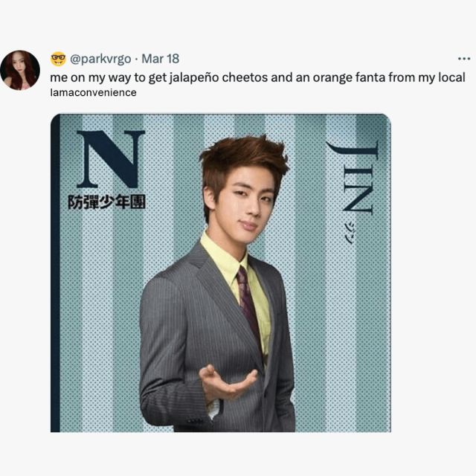Click the dark navy stripe on card edge
Viewport: 476px width, 476px height.
tap(55, 273)
